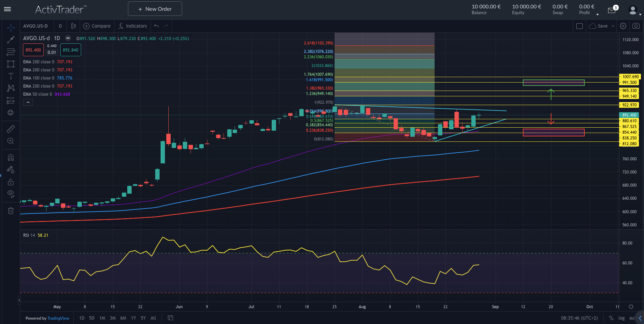Toggle magnet mode in left toolbar
The height and width of the screenshot is (324, 644).
[x=11, y=158]
